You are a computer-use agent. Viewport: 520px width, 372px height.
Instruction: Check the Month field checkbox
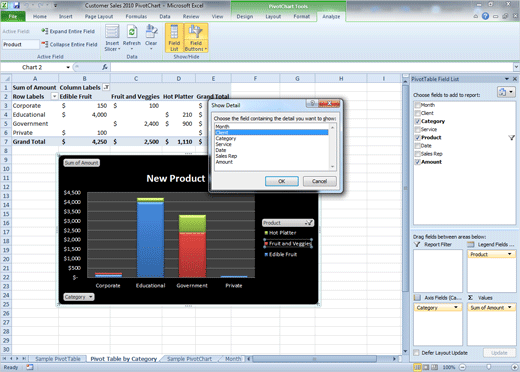point(417,105)
